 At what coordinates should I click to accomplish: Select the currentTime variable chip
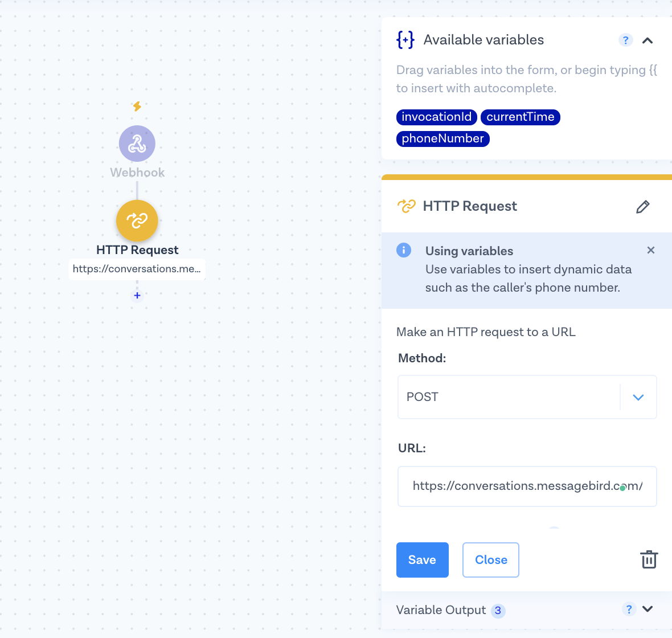click(520, 117)
